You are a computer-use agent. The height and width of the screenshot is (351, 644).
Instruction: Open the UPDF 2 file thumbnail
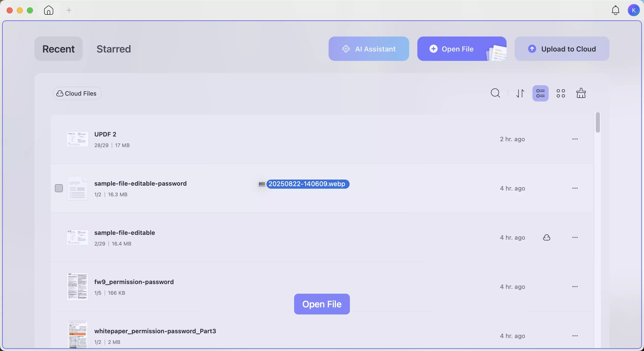tap(77, 139)
